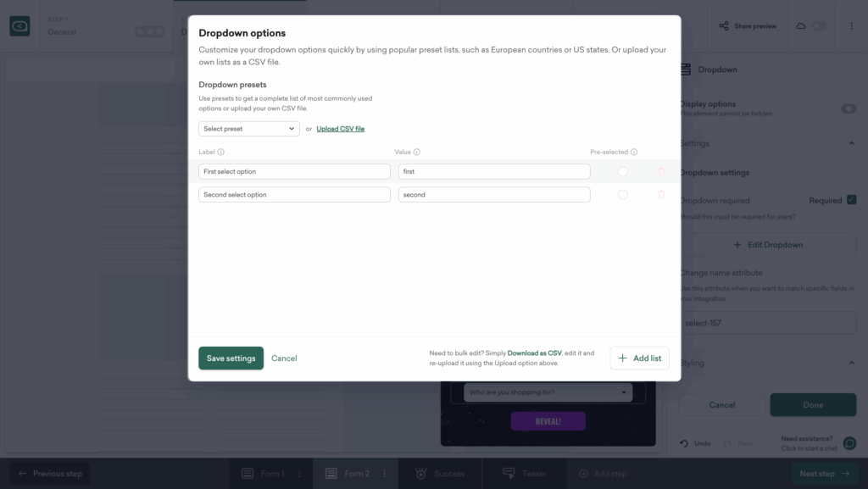The width and height of the screenshot is (868, 489).
Task: Click the REVEAL! button in preview
Action: coord(548,421)
